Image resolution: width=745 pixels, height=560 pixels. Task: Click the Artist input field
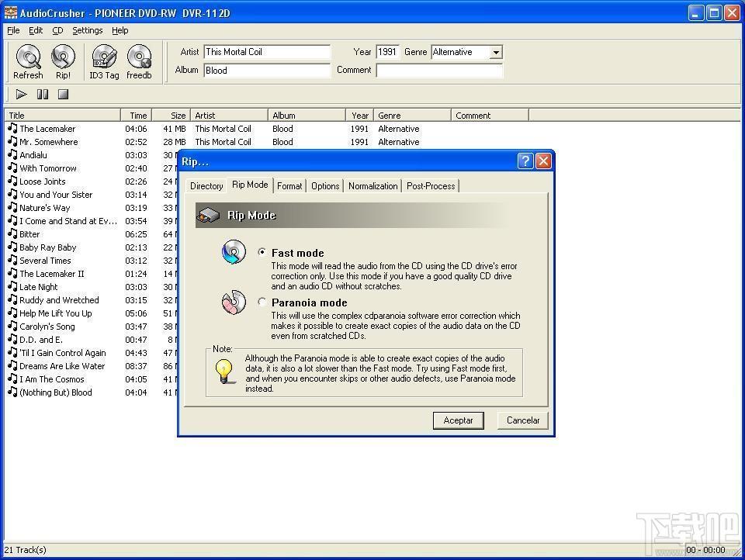[x=267, y=52]
